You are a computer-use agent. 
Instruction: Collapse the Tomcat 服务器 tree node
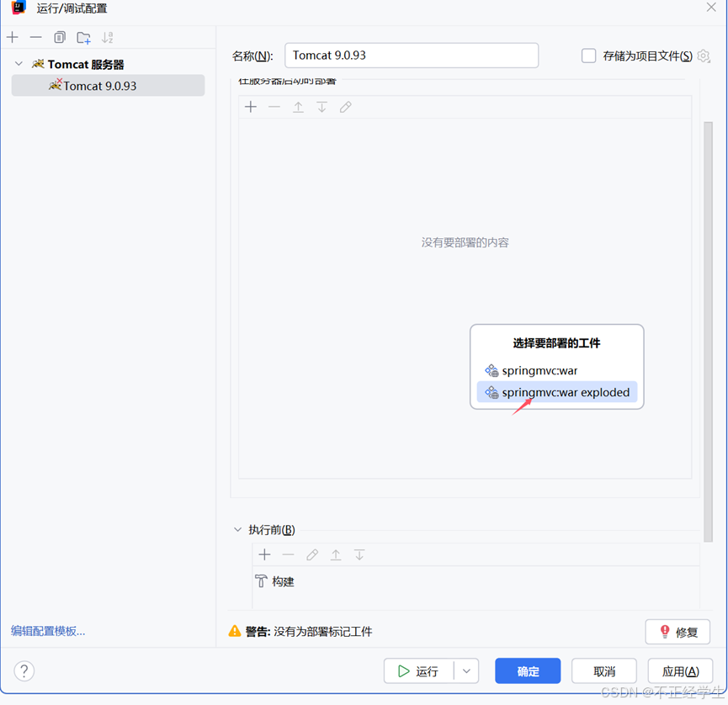click(x=19, y=64)
